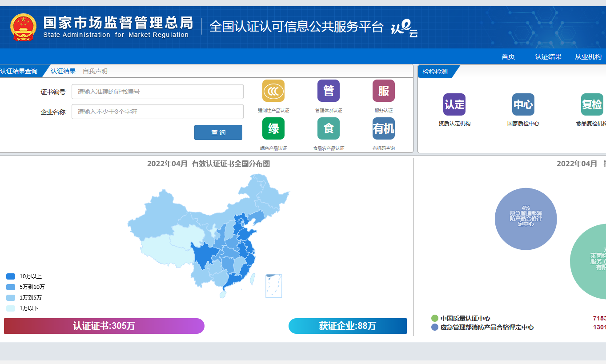
Task: Toggle the 10万以上 map legend swatch
Action: 11,276
